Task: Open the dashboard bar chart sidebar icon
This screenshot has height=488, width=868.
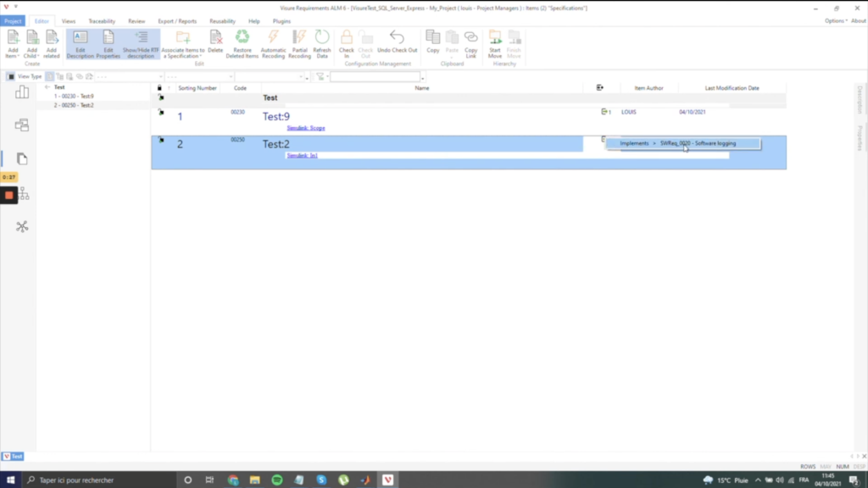Action: point(22,92)
